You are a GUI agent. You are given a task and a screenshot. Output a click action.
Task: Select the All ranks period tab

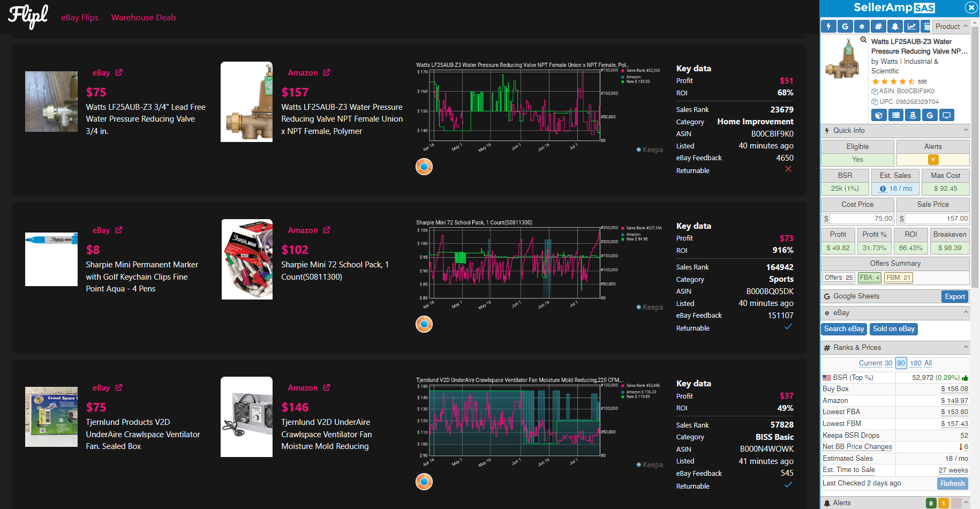(x=928, y=363)
